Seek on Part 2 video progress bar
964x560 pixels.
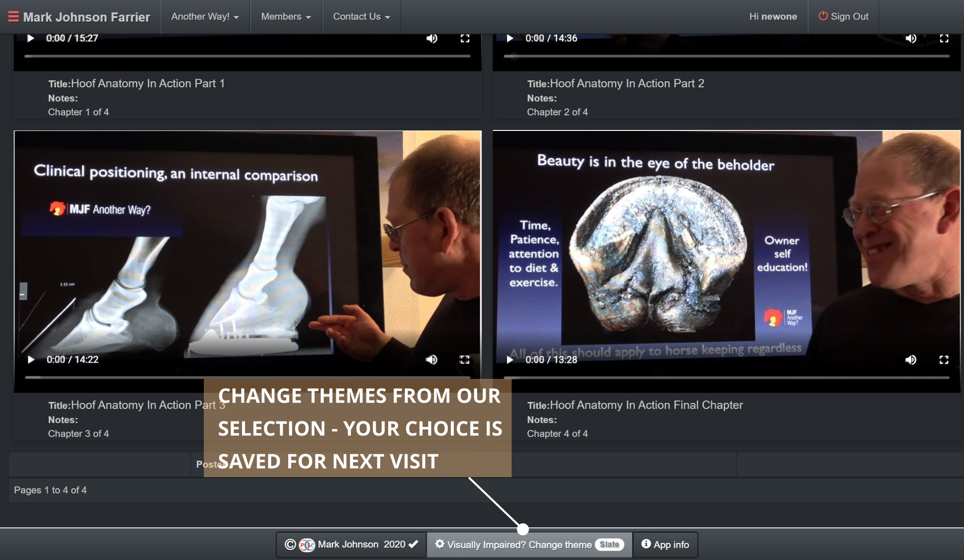[727, 56]
